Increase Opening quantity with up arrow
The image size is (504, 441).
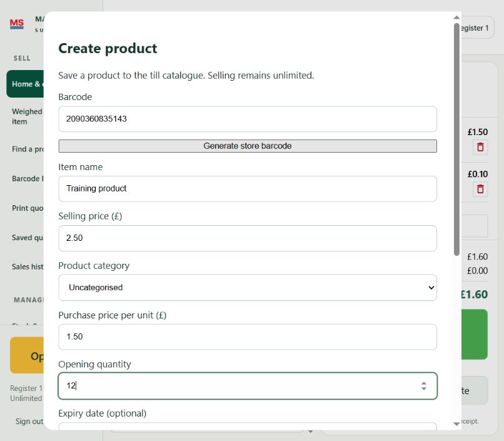tap(423, 383)
